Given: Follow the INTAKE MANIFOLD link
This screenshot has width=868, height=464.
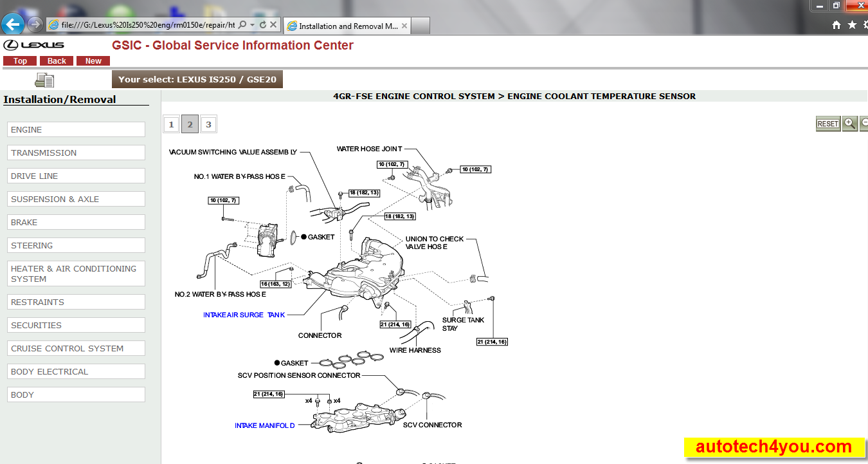Looking at the screenshot, I should tap(264, 425).
